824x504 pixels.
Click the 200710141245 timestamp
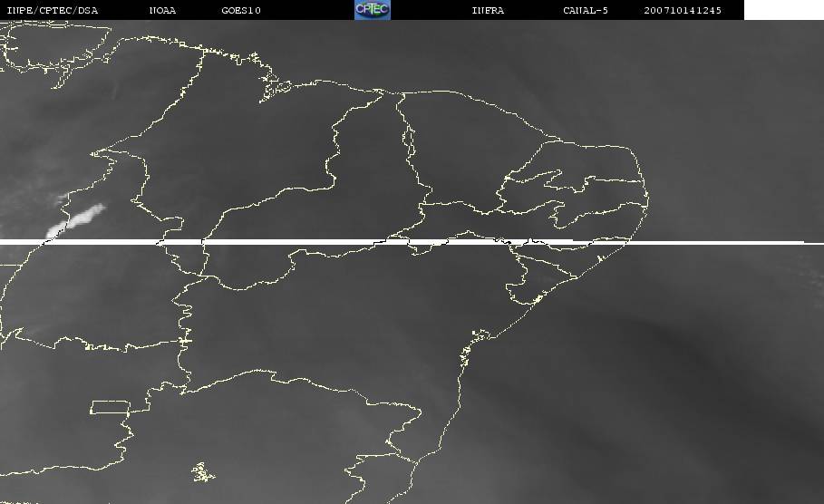pyautogui.click(x=683, y=11)
